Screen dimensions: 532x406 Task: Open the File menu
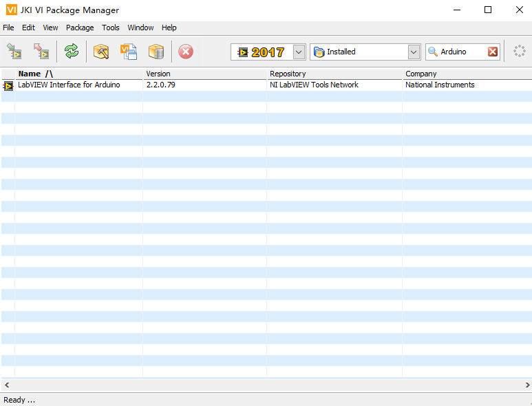(8, 28)
